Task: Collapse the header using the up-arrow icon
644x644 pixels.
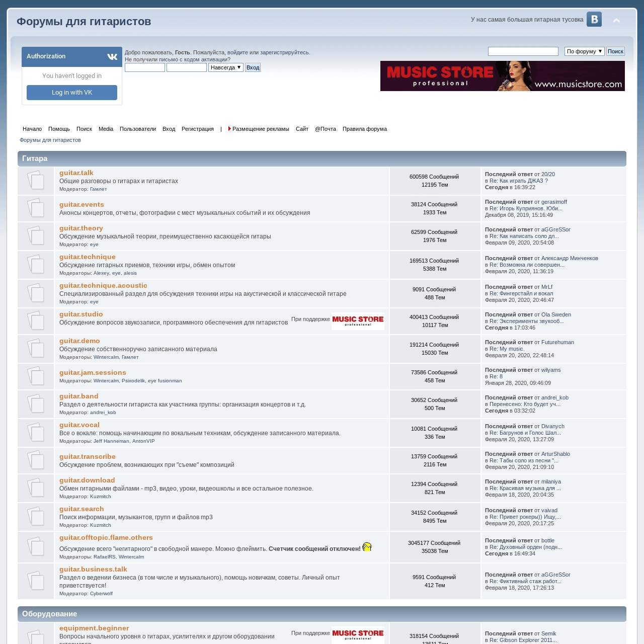Action: [616, 21]
